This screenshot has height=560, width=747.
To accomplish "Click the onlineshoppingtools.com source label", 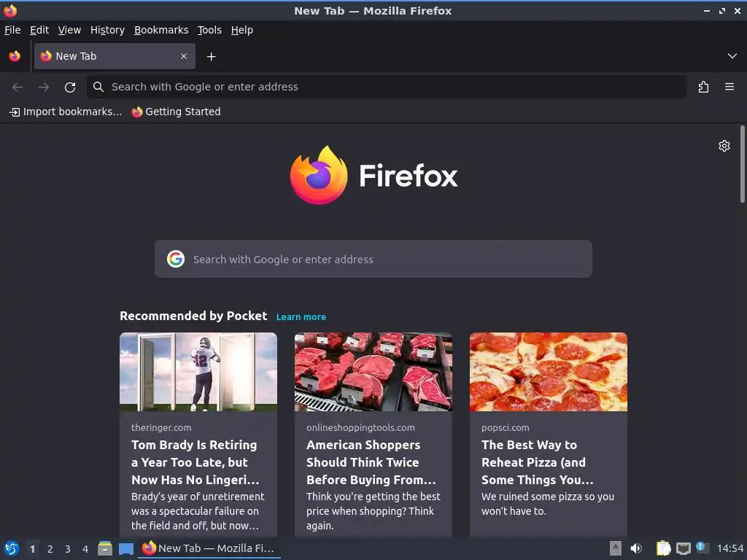I will pyautogui.click(x=360, y=427).
